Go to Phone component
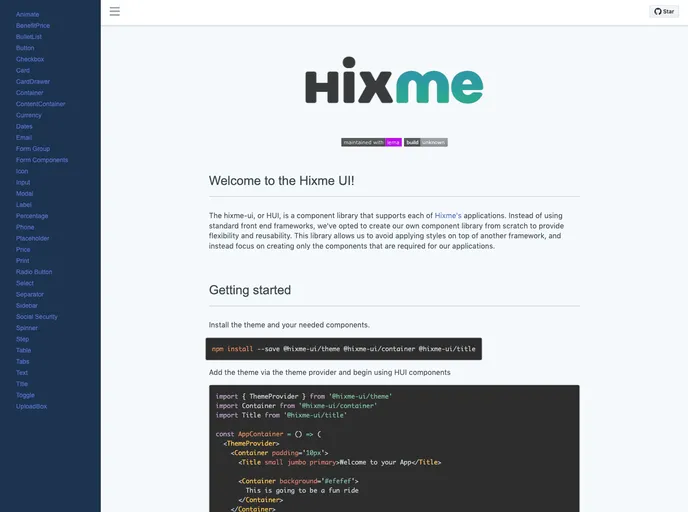The height and width of the screenshot is (512, 688). (x=25, y=227)
